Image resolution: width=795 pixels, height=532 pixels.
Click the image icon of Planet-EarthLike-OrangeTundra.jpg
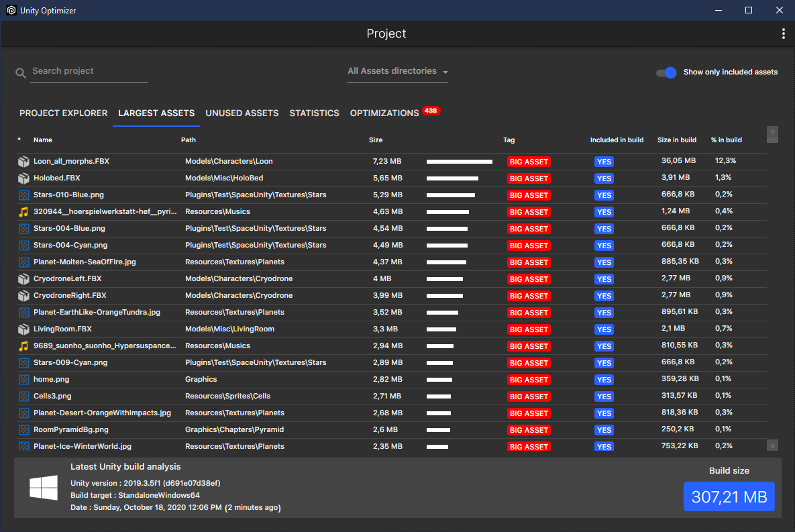pyautogui.click(x=23, y=312)
